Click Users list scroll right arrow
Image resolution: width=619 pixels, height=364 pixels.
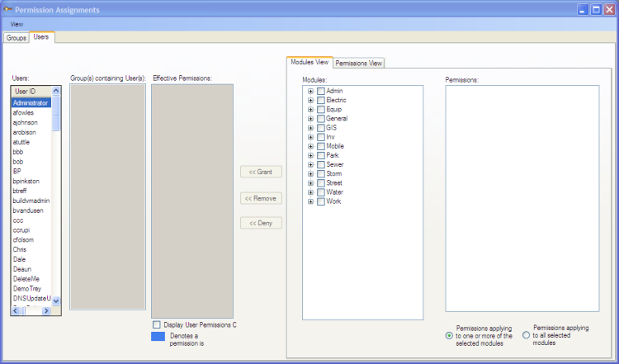tap(46, 310)
